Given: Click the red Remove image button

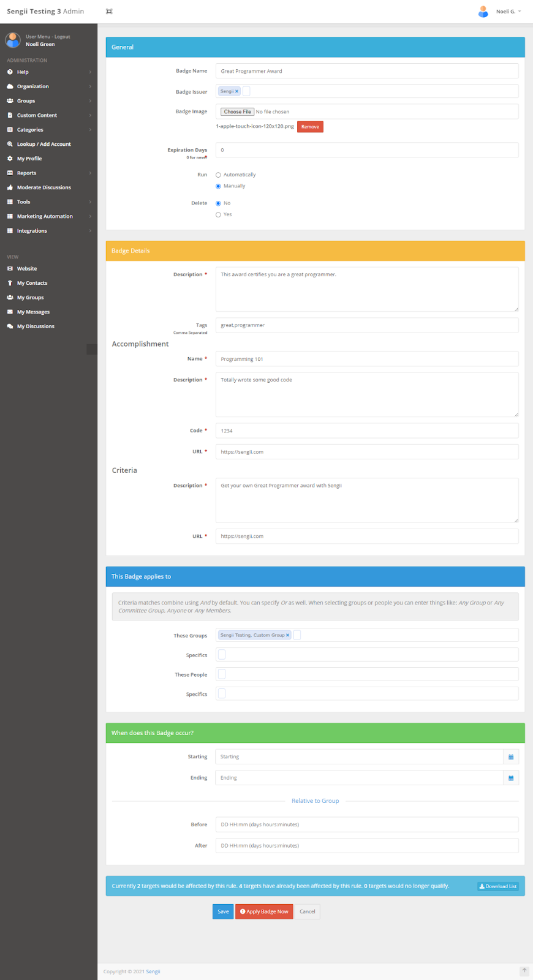Looking at the screenshot, I should (x=310, y=127).
